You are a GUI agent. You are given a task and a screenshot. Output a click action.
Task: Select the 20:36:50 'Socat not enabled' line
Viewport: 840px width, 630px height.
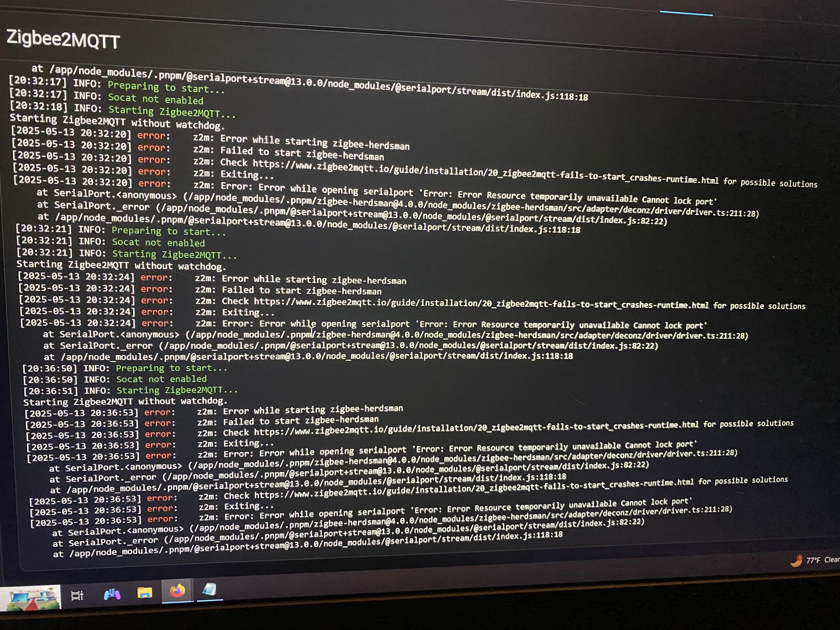pos(115,379)
